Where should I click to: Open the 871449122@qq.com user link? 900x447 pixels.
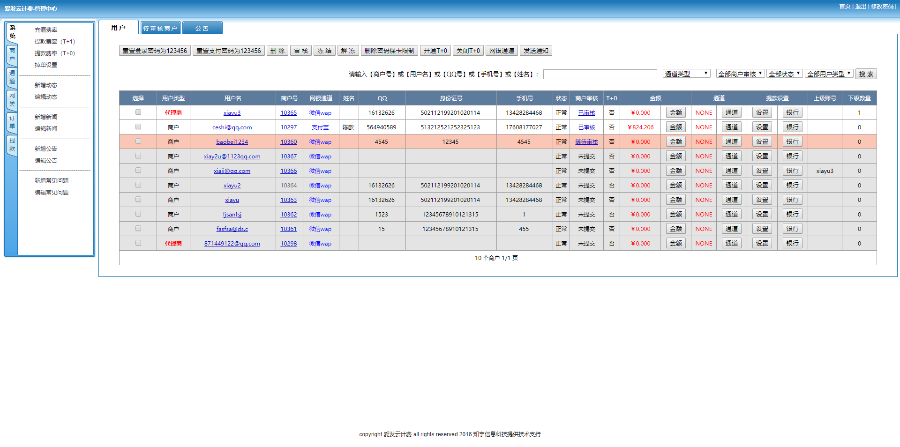(232, 243)
